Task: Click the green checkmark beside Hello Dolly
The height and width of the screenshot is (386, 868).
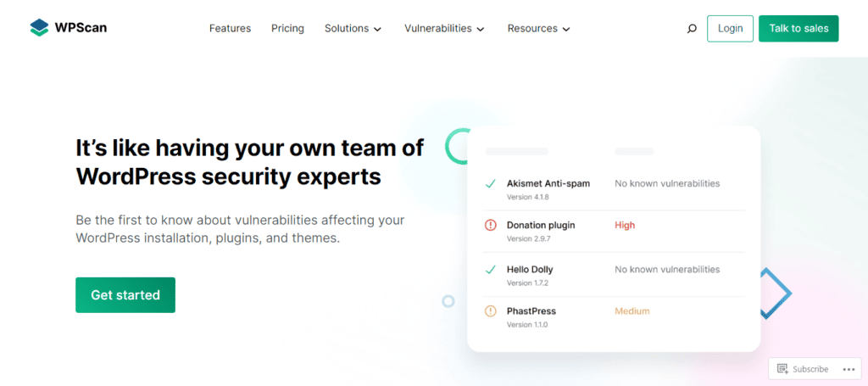Action: tap(490, 270)
